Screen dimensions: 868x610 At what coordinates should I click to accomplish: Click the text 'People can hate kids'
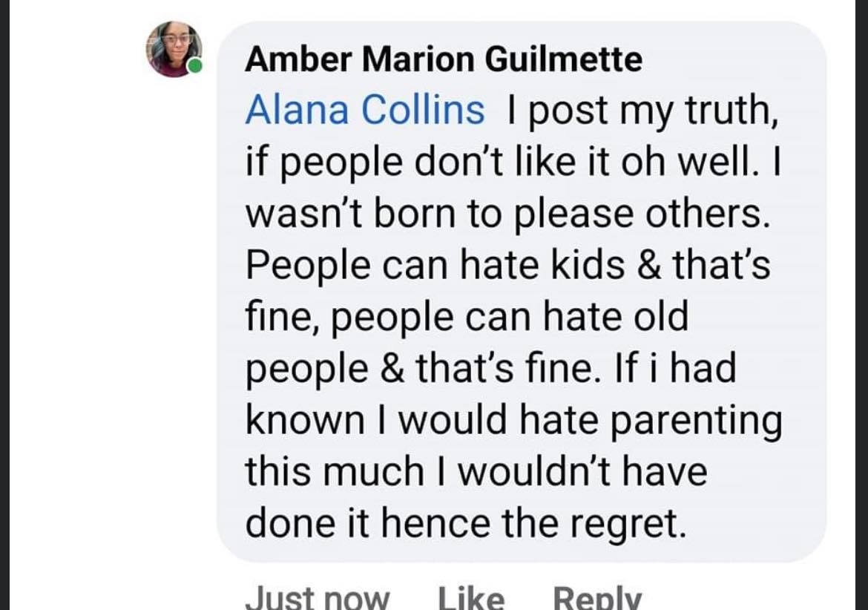point(435,266)
